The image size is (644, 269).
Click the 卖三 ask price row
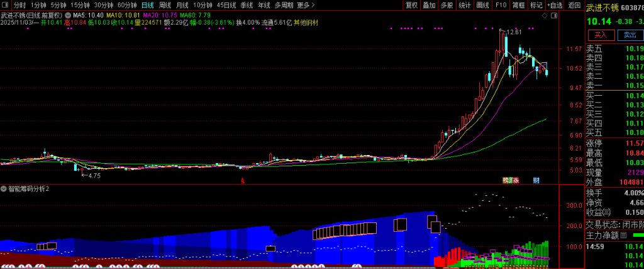tap(614, 67)
